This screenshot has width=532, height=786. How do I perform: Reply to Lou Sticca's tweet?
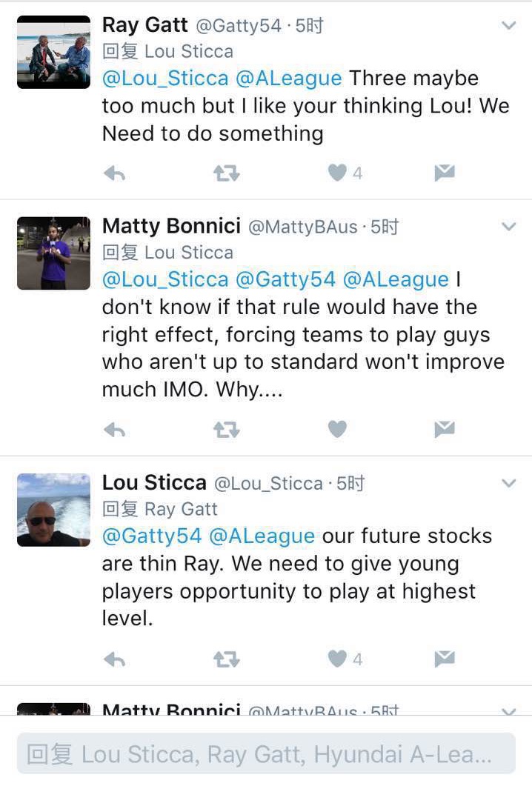pos(114,659)
